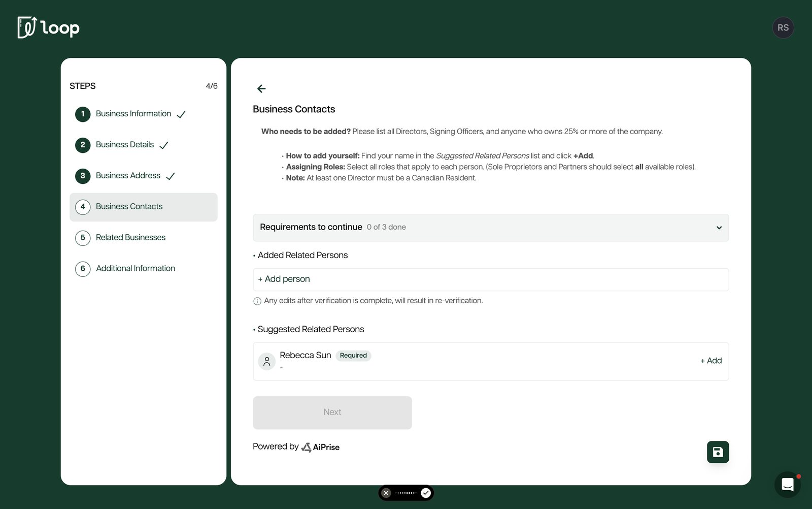Click the Business Contacts page heading
The width and height of the screenshot is (812, 509).
[x=294, y=109]
